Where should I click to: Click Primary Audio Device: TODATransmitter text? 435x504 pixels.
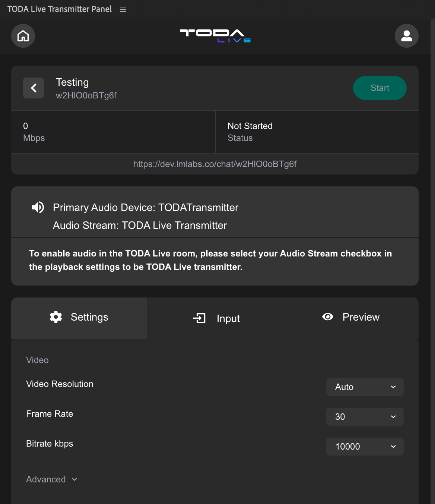point(146,208)
